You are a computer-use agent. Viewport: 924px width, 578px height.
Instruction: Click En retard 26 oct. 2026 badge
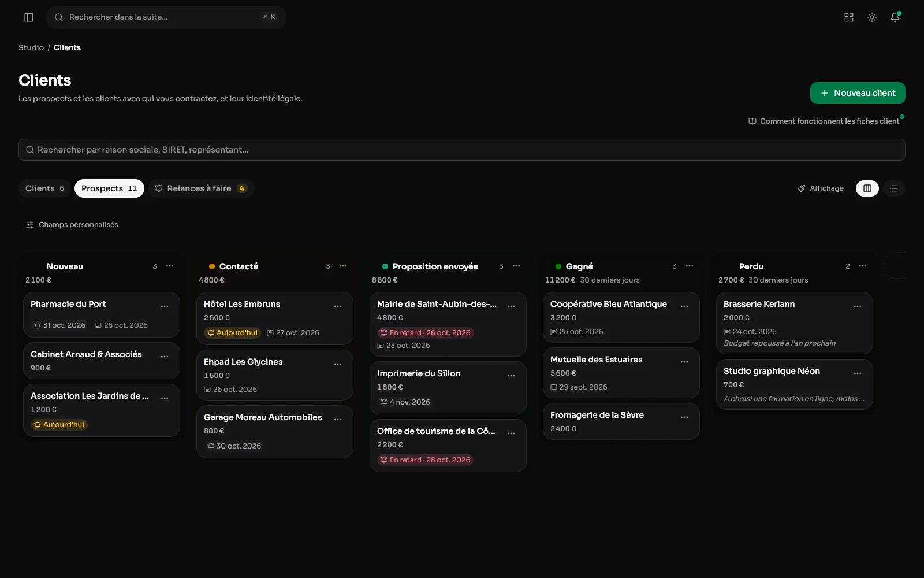(425, 333)
